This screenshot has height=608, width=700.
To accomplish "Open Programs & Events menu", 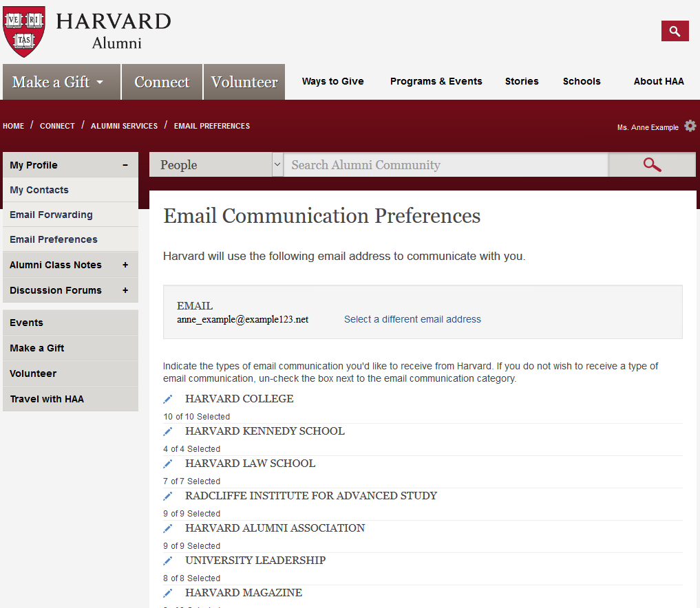I will 436,81.
